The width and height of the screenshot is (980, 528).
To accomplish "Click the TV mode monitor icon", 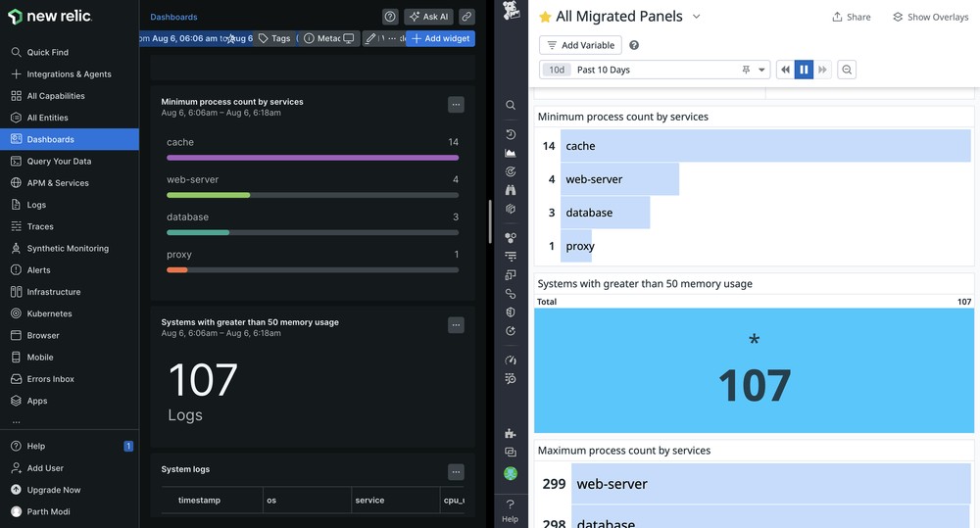I will pyautogui.click(x=348, y=38).
